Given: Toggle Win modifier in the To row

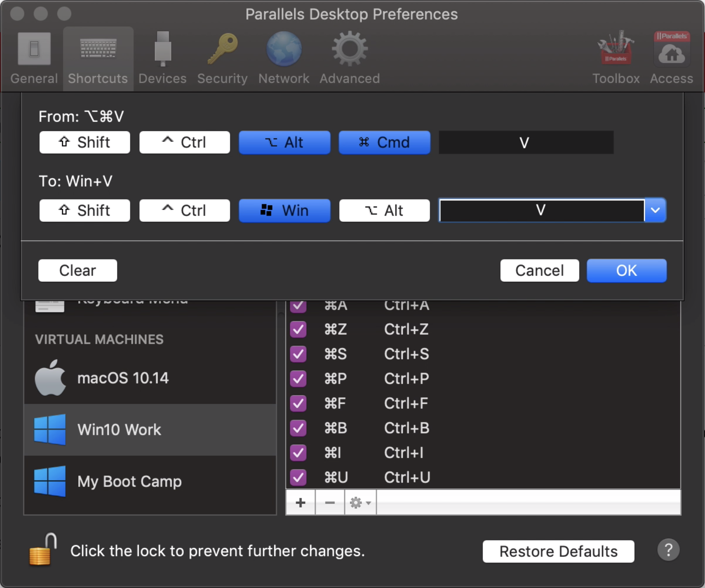Looking at the screenshot, I should tap(285, 210).
